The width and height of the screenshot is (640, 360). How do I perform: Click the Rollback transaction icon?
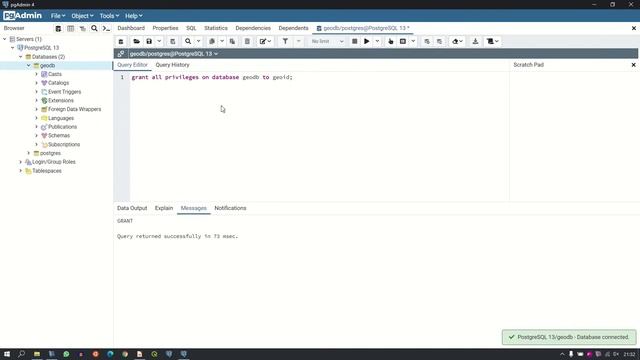click(x=439, y=41)
